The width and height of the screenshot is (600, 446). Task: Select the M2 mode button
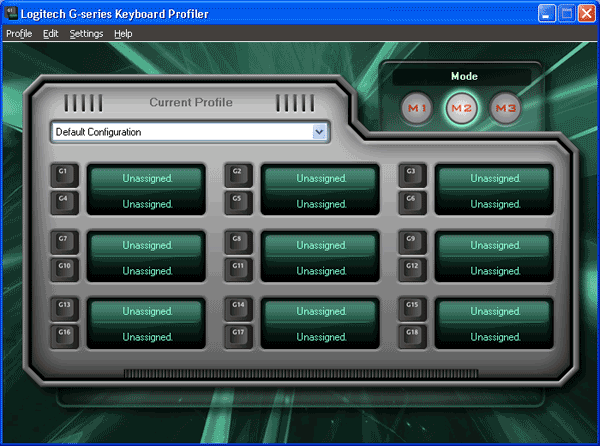[461, 108]
